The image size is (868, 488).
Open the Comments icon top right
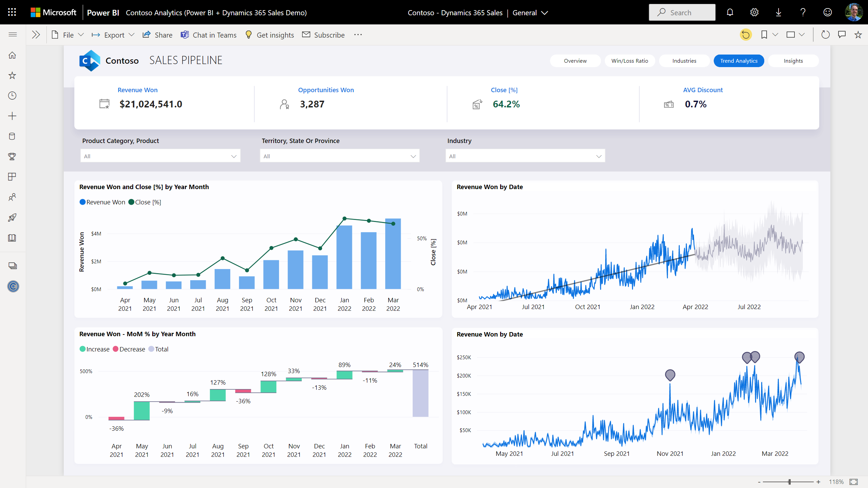(842, 34)
